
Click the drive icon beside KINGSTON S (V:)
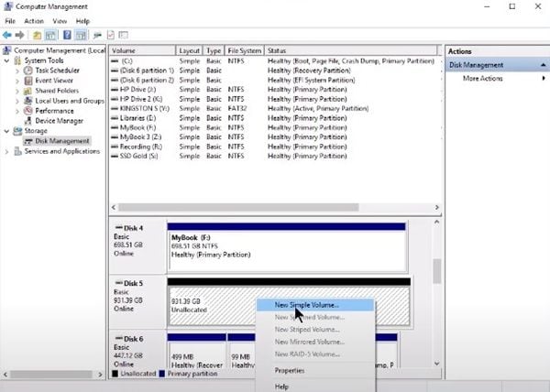click(115, 109)
